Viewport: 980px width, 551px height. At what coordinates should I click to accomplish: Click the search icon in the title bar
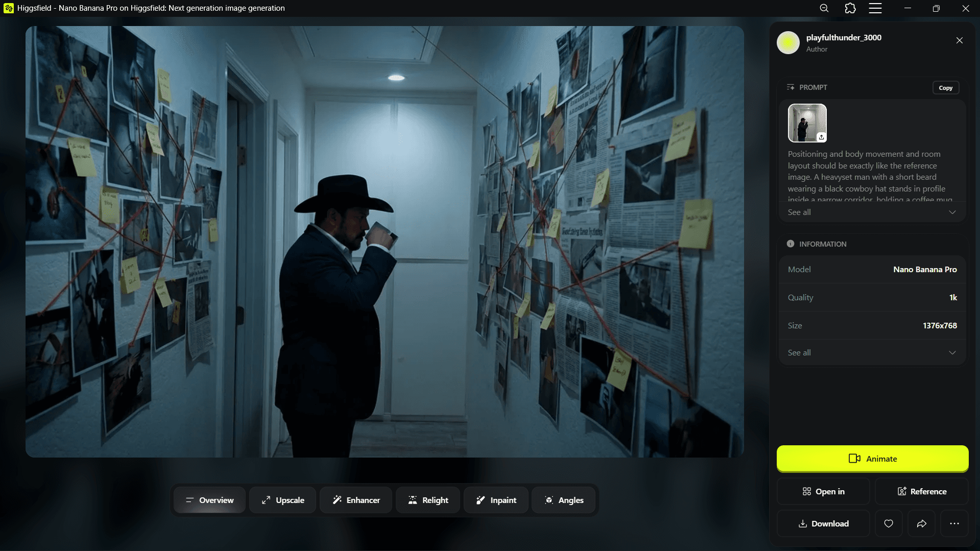click(x=824, y=8)
